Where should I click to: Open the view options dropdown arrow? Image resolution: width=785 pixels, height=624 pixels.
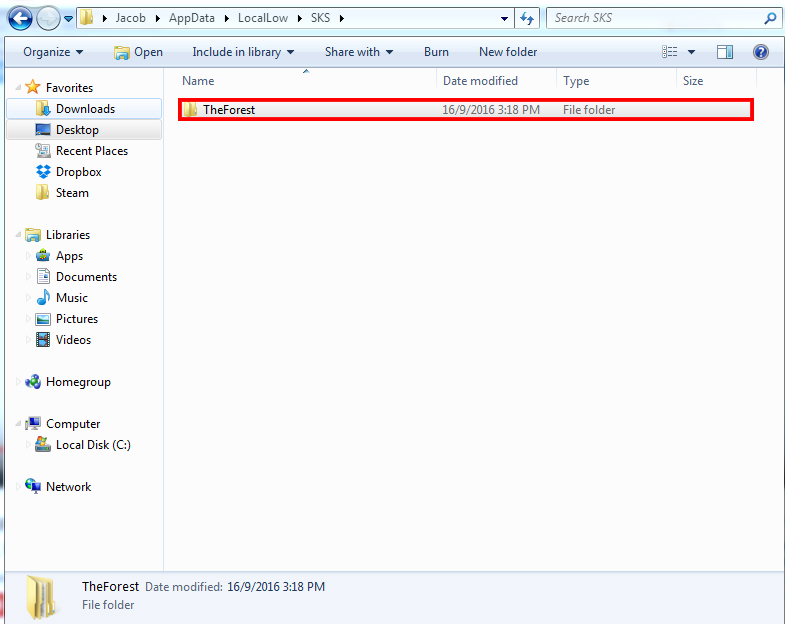pyautogui.click(x=691, y=52)
